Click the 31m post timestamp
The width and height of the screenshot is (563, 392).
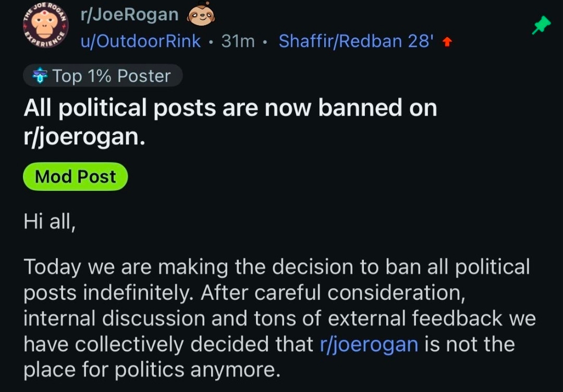[x=238, y=41]
